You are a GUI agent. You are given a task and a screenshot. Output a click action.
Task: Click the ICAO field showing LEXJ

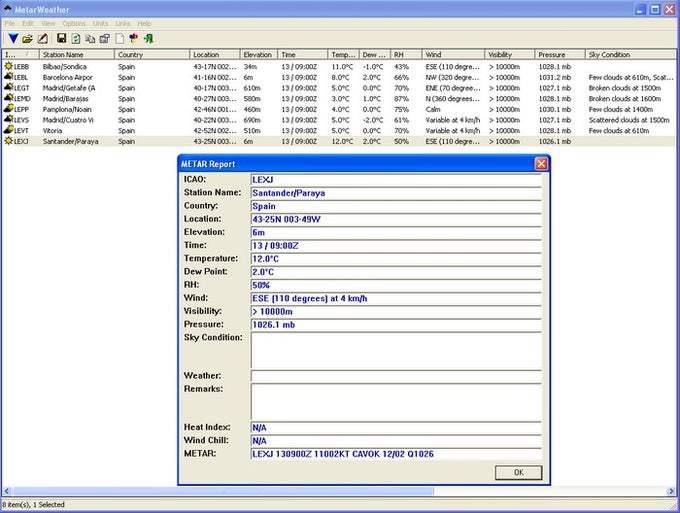396,180
